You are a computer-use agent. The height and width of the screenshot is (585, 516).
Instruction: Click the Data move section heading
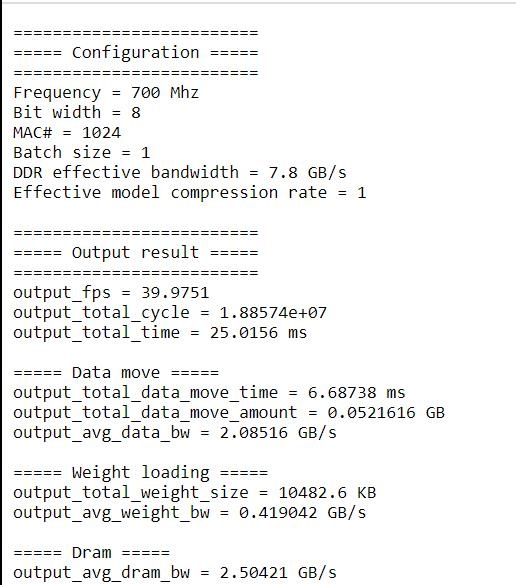point(116,373)
